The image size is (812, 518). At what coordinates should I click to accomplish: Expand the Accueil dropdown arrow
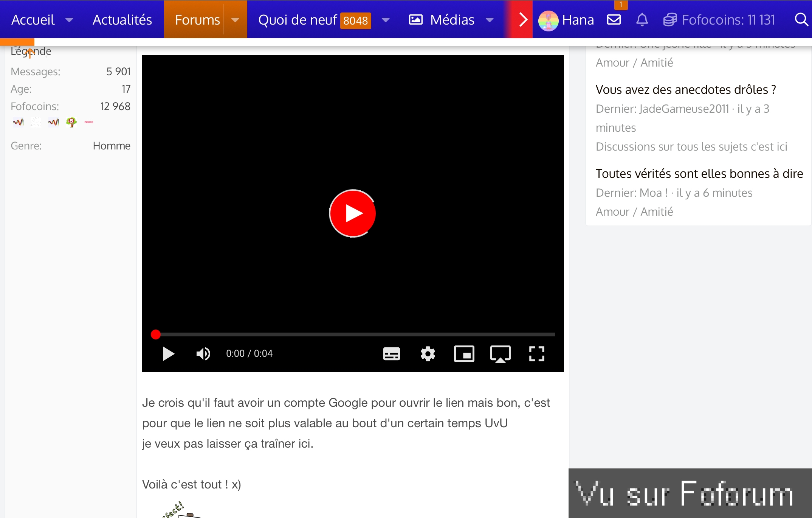(69, 20)
